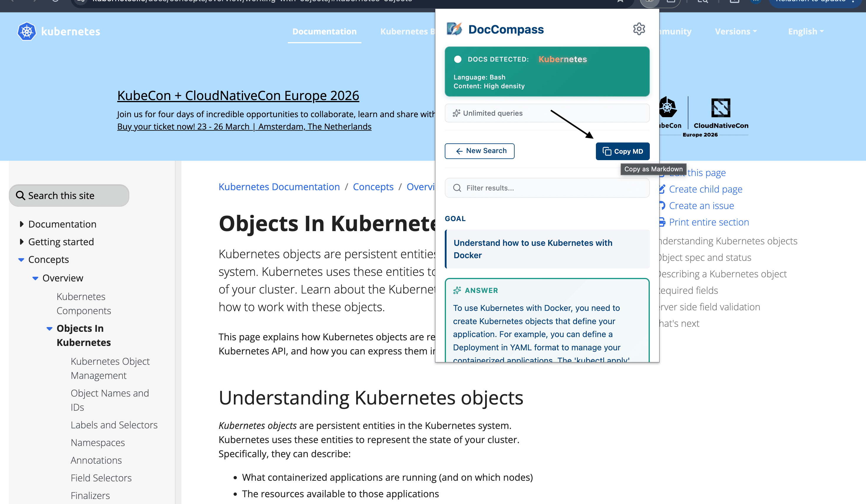Viewport: 866px width, 504px height.
Task: Click the search magnifier in Filter results box
Action: click(457, 188)
